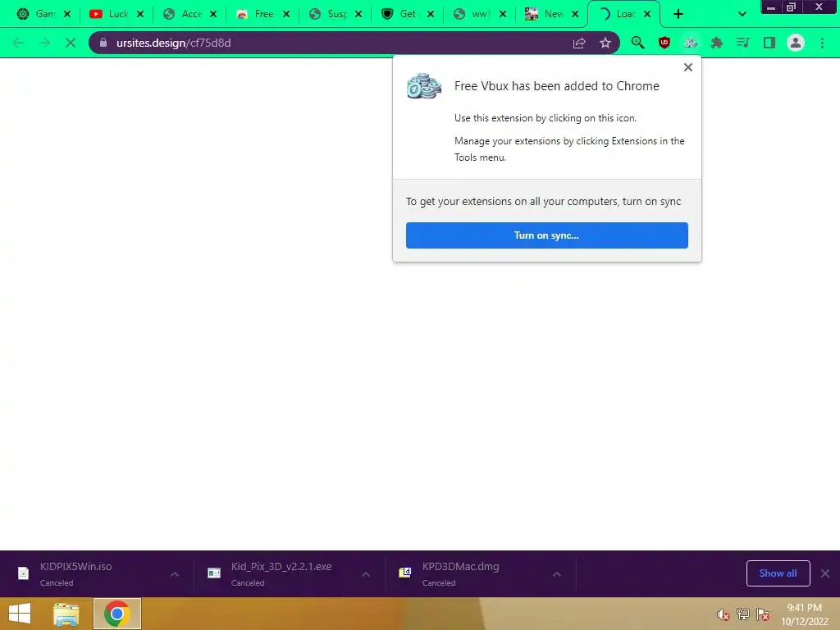Go back with the back arrow
Viewport: 840px width, 630px height.
(18, 43)
